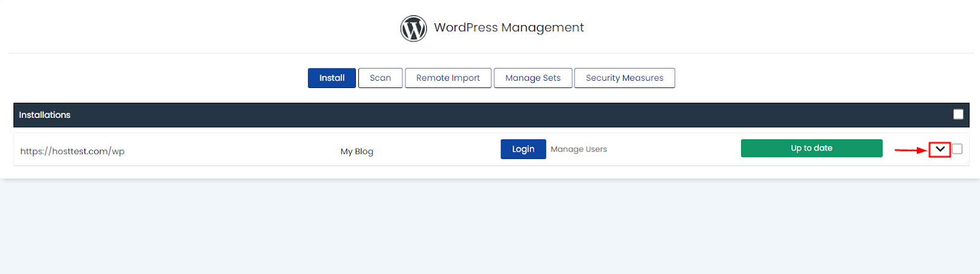The height and width of the screenshot is (274, 980).
Task: Go to Manage Sets
Action: coord(533,78)
